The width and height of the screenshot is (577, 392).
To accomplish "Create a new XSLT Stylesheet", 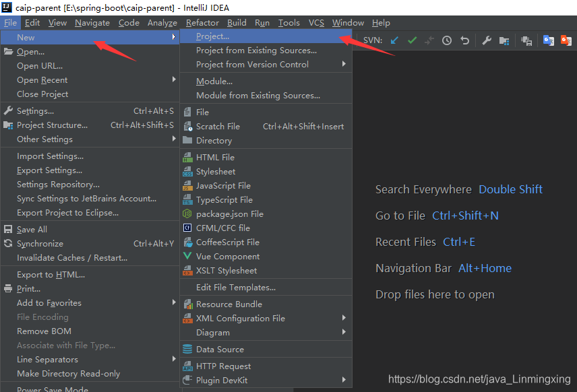I will [266, 271].
